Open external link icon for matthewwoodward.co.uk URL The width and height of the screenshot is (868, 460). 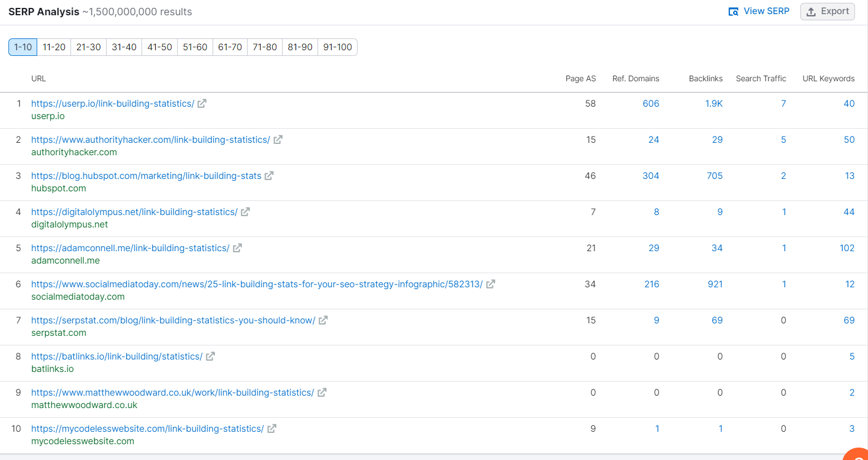coord(322,392)
